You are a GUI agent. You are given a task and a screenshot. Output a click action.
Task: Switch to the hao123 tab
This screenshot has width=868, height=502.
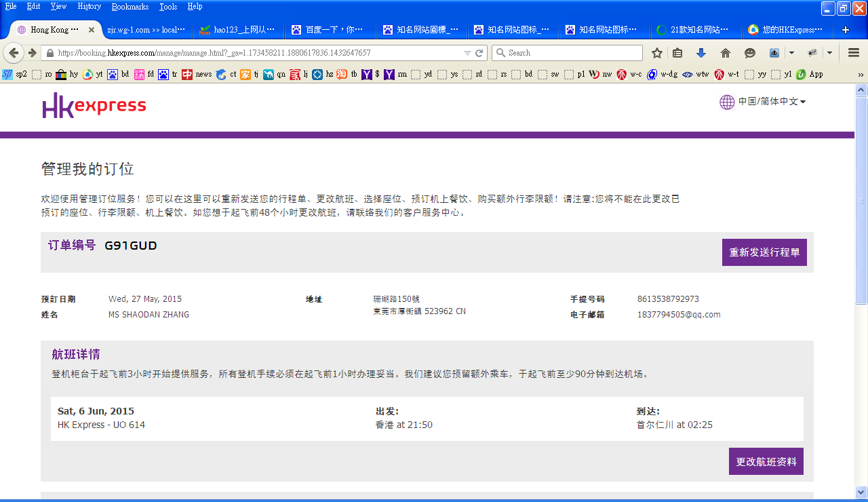237,30
